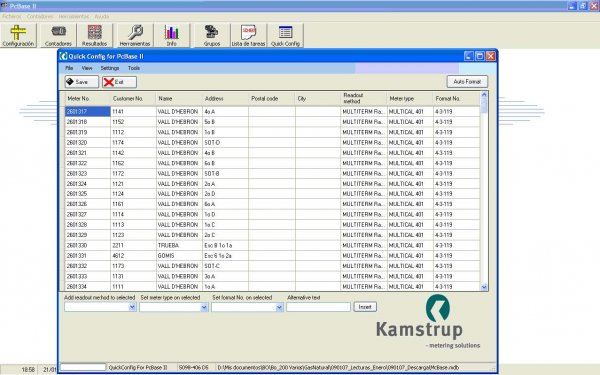Open the Herramientas wrench icon

coord(135,35)
